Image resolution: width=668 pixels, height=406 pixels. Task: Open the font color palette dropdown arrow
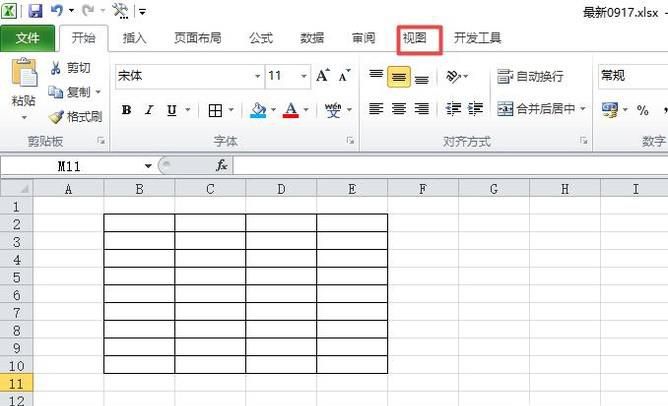click(306, 110)
